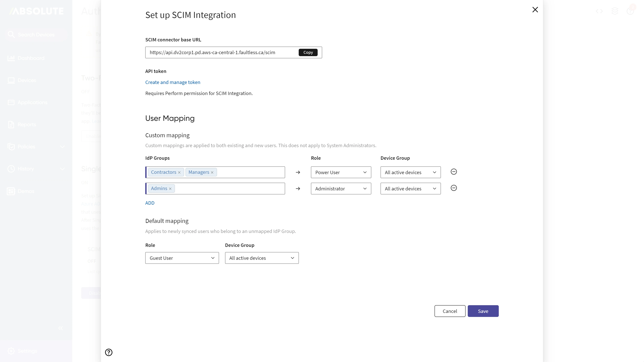Close the SCIM Integration dialog
This screenshot has width=644, height=362.
tap(535, 10)
